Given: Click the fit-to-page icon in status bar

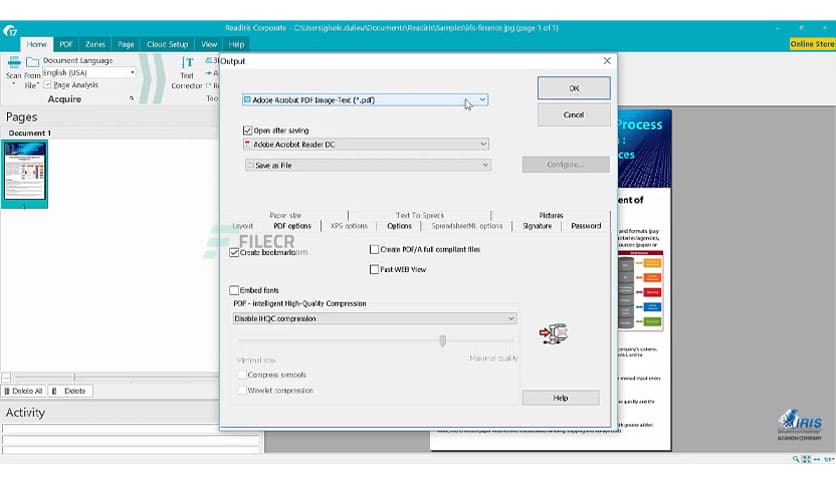Looking at the screenshot, I should click(x=806, y=459).
